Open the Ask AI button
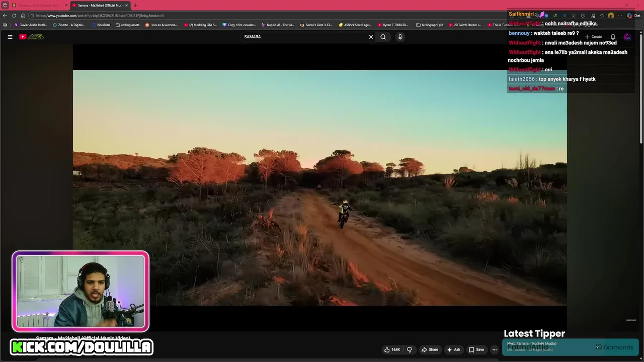The image size is (644, 362). pyautogui.click(x=453, y=349)
